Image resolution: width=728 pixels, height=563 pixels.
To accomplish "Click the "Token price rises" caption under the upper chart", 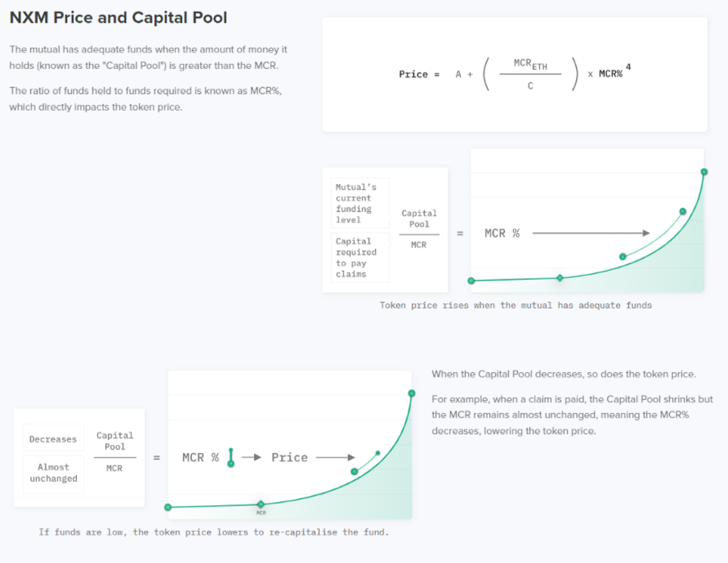I will coord(516,306).
